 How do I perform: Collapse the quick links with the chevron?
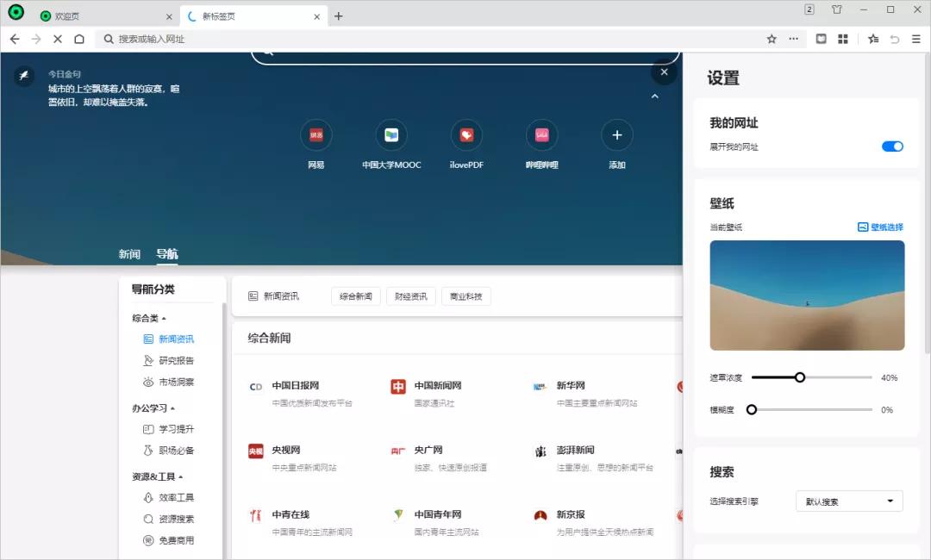pos(654,96)
